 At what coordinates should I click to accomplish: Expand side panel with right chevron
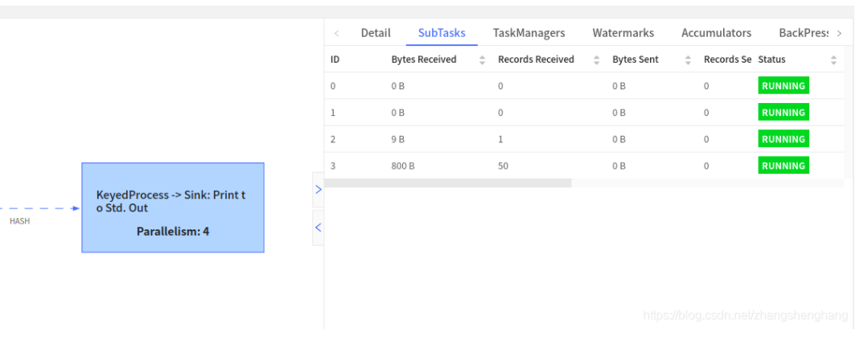pyautogui.click(x=318, y=189)
